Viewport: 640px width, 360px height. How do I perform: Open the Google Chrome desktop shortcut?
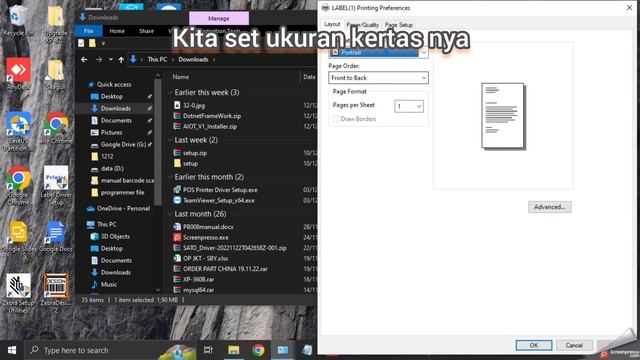point(18,186)
